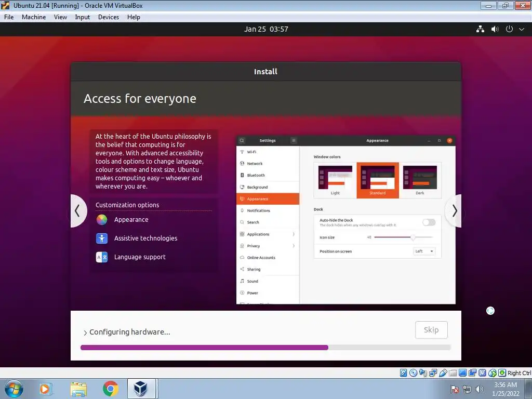Click the audio status icon in VirtualBox
Image resolution: width=532 pixels, height=399 pixels.
(x=423, y=373)
